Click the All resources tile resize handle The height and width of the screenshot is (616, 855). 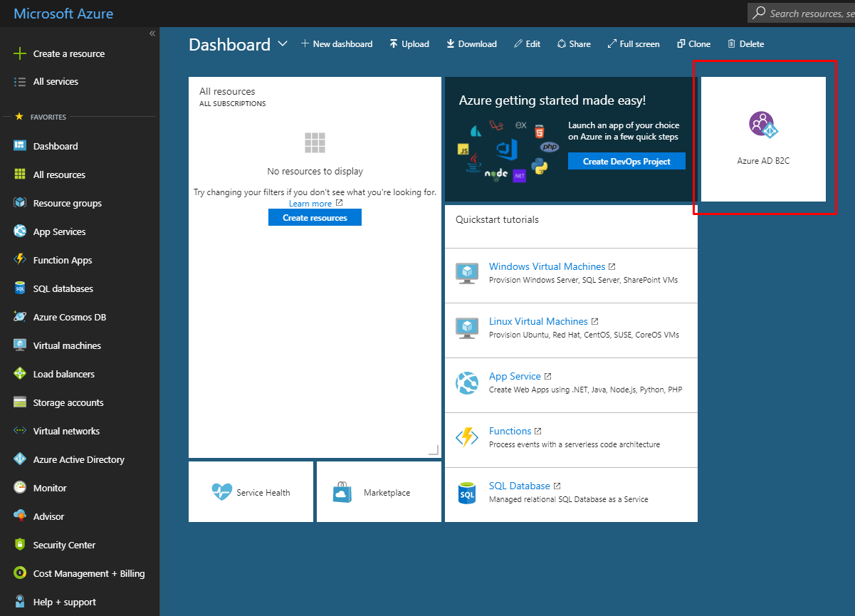point(434,450)
